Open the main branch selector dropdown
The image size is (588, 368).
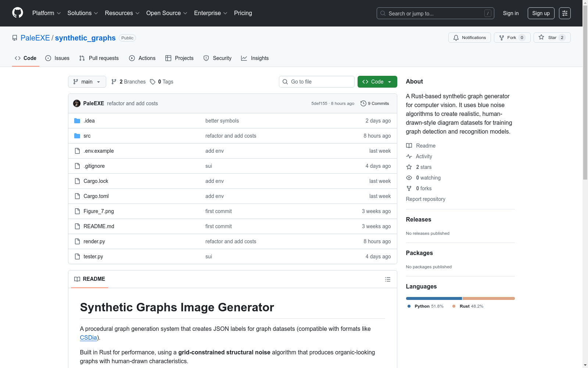(87, 82)
